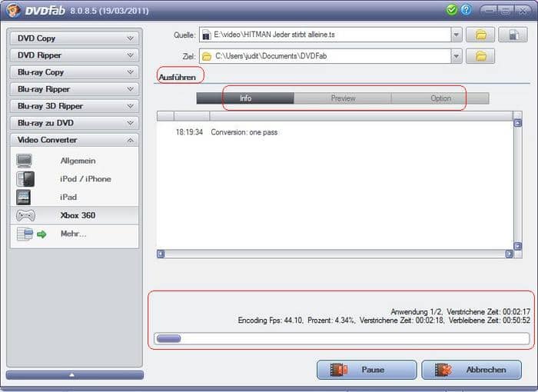The width and height of the screenshot is (538, 392).
Task: Click the log scroll-down arrow
Action: [x=518, y=246]
